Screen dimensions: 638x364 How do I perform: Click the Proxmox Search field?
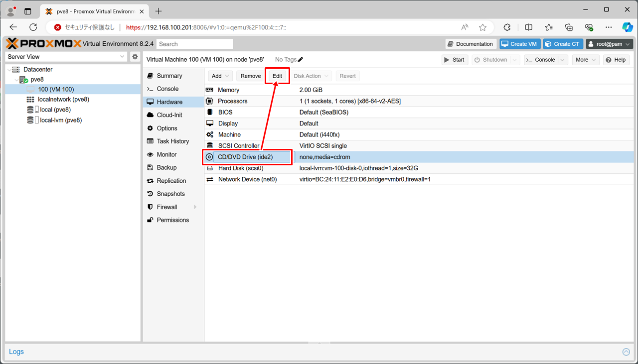pyautogui.click(x=195, y=44)
